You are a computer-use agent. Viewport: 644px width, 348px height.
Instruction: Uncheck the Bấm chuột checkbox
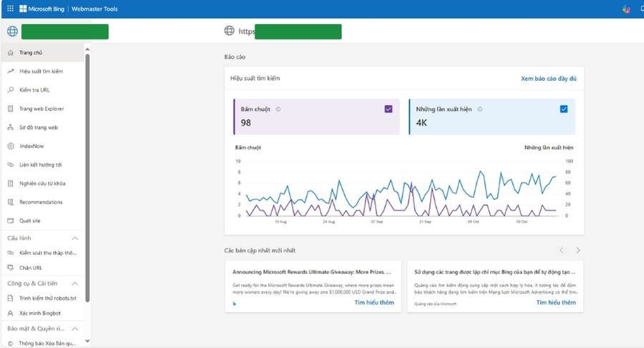389,109
